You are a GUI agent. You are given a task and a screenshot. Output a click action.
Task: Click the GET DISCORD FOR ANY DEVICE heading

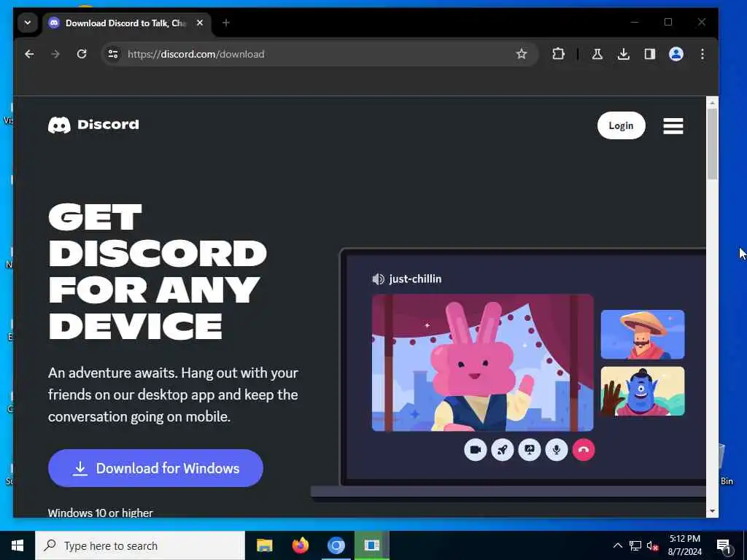pos(158,271)
